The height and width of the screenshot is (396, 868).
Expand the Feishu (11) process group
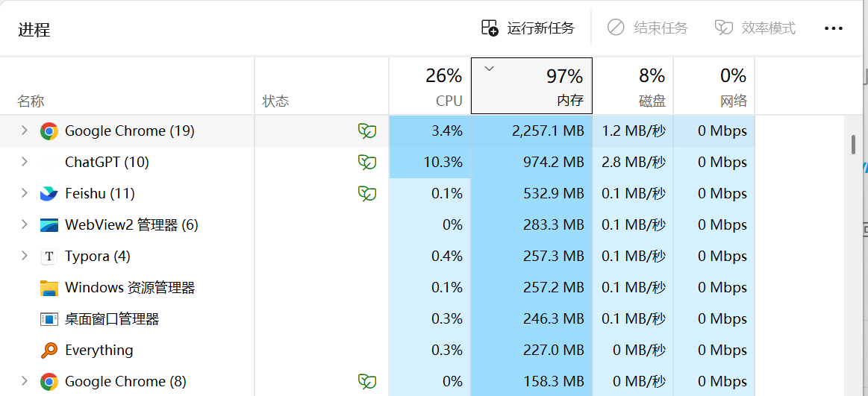(24, 193)
